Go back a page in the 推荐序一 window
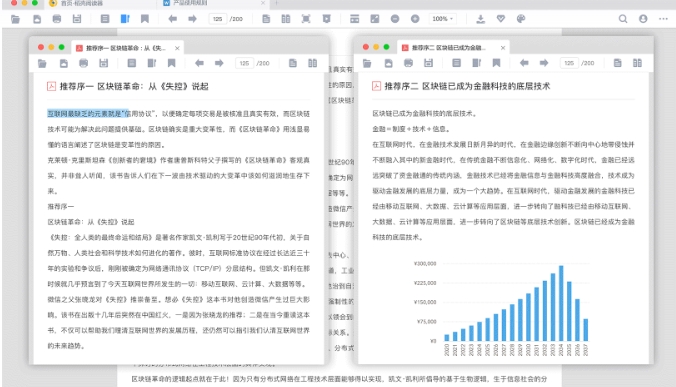Screen dimensions: 676x387 click(199, 63)
